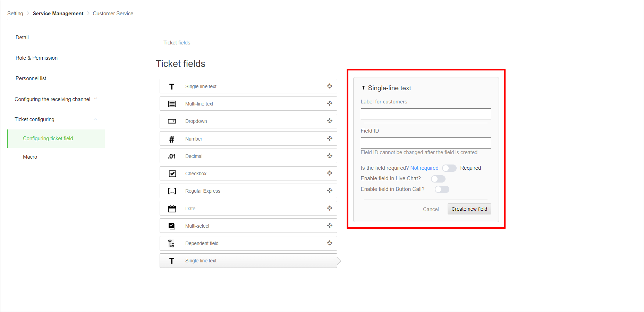This screenshot has height=312, width=644.
Task: Go to Role & Permission page
Action: (36, 58)
